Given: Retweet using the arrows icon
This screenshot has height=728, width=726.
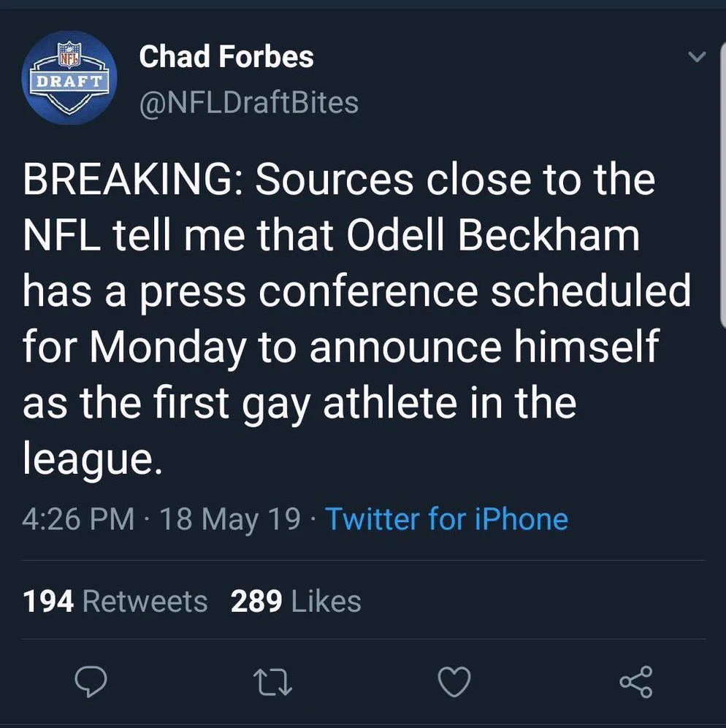Looking at the screenshot, I should click(x=275, y=682).
